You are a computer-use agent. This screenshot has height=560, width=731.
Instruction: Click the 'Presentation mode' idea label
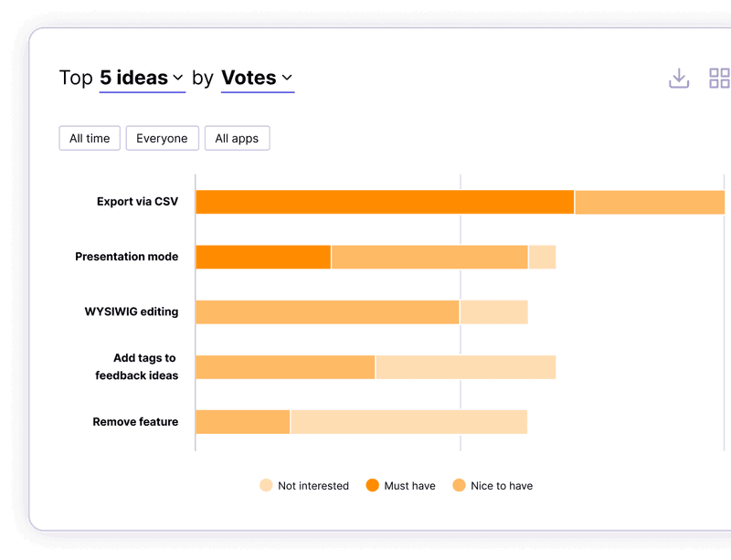pyautogui.click(x=126, y=257)
